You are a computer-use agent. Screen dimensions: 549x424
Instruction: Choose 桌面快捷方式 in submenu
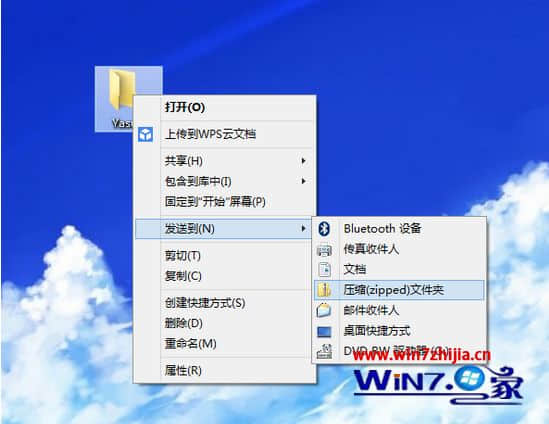399,331
